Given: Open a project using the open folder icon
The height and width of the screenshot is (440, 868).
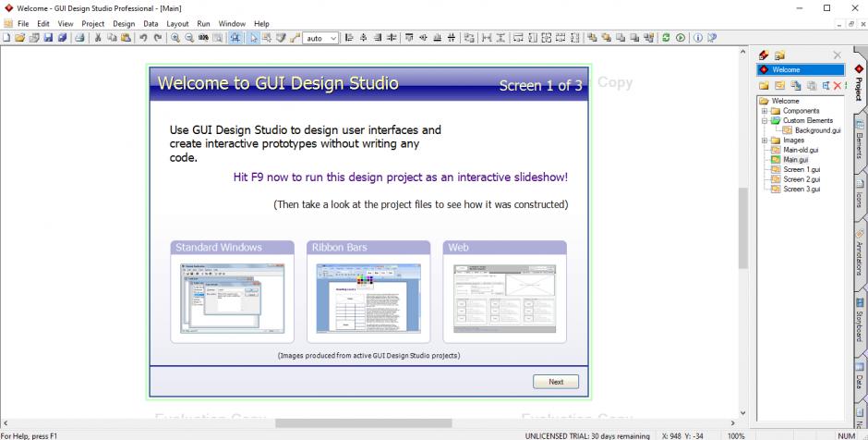Looking at the screenshot, I should 20,38.
